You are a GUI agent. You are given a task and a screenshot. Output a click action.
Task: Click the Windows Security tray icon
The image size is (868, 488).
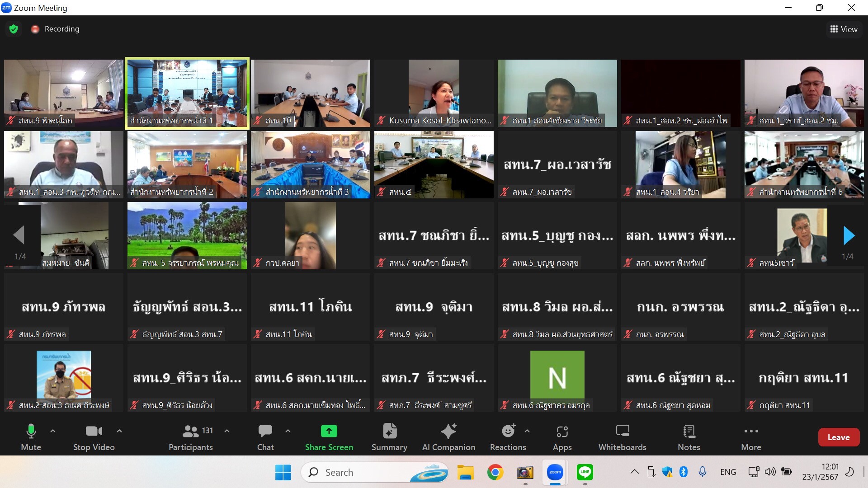point(667,472)
